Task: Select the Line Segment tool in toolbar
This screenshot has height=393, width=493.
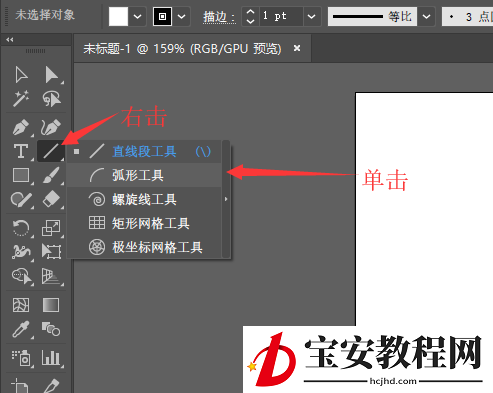Action: (x=51, y=151)
